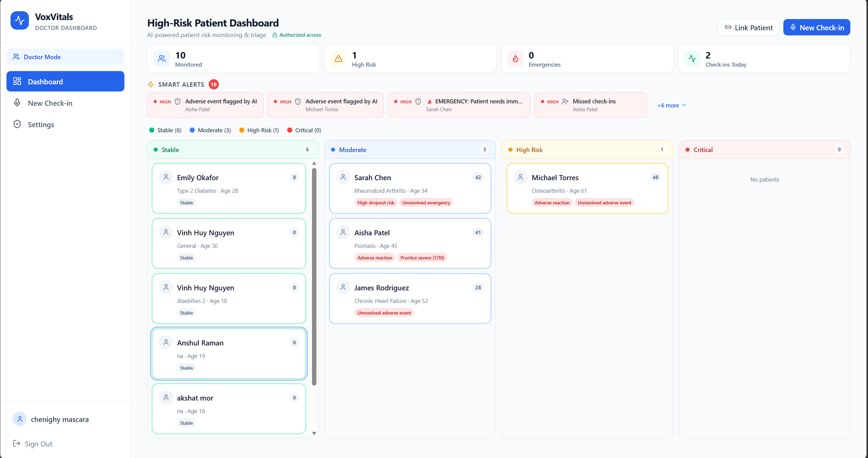Image resolution: width=868 pixels, height=458 pixels.
Task: Click the warning triangle icon on the High Risk card
Action: pos(338,59)
